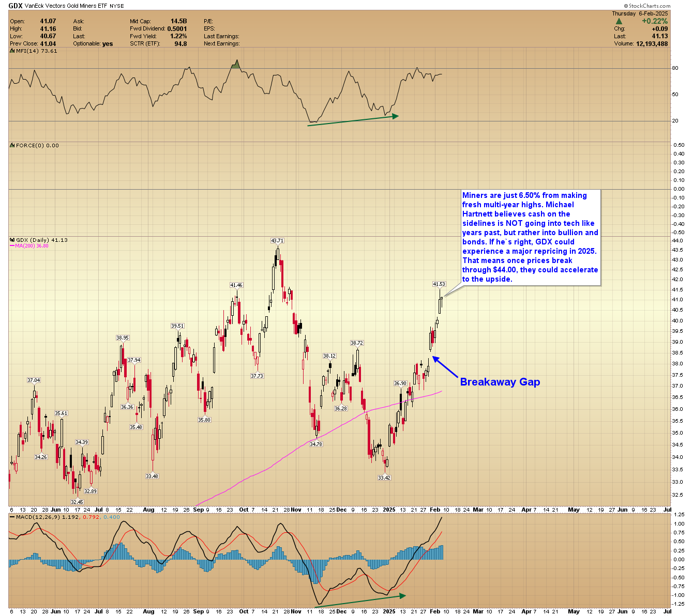Click the 37.73 price label

[257, 376]
